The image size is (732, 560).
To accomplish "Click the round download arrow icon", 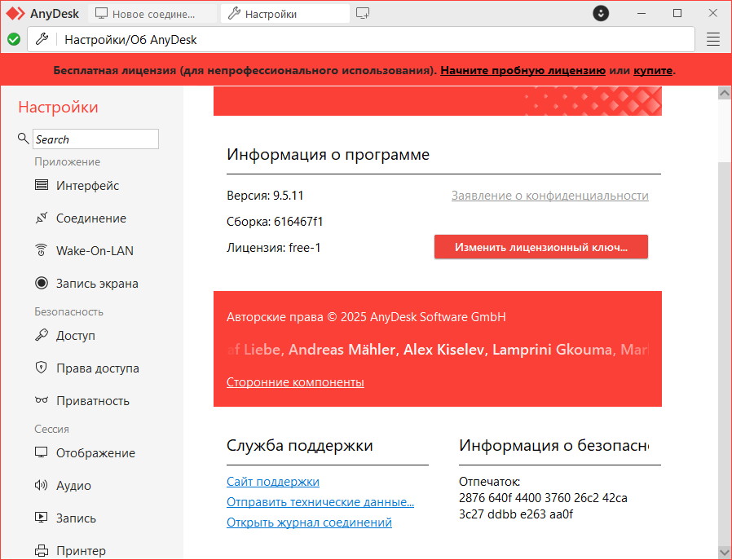I will click(601, 13).
